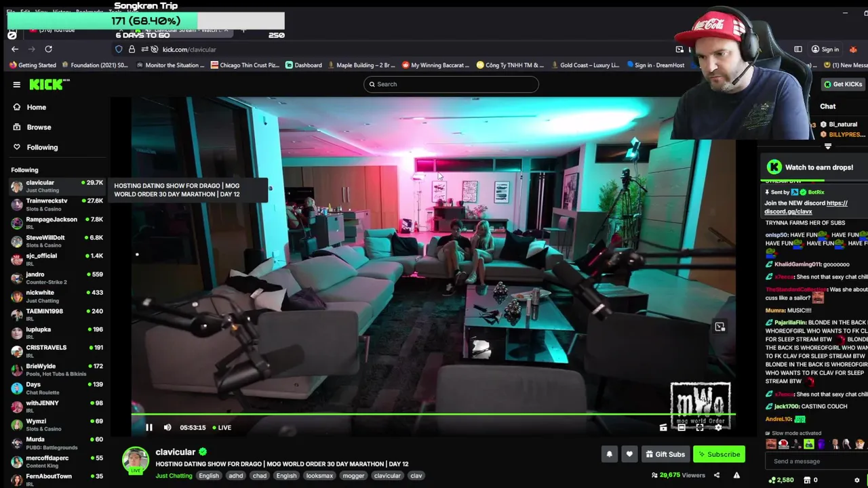Screen dimensions: 868x488
Task: Click the Just Chatting category link
Action: [x=174, y=476]
